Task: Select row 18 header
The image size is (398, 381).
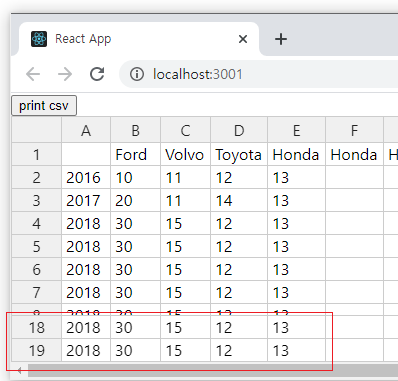Action: click(37, 327)
